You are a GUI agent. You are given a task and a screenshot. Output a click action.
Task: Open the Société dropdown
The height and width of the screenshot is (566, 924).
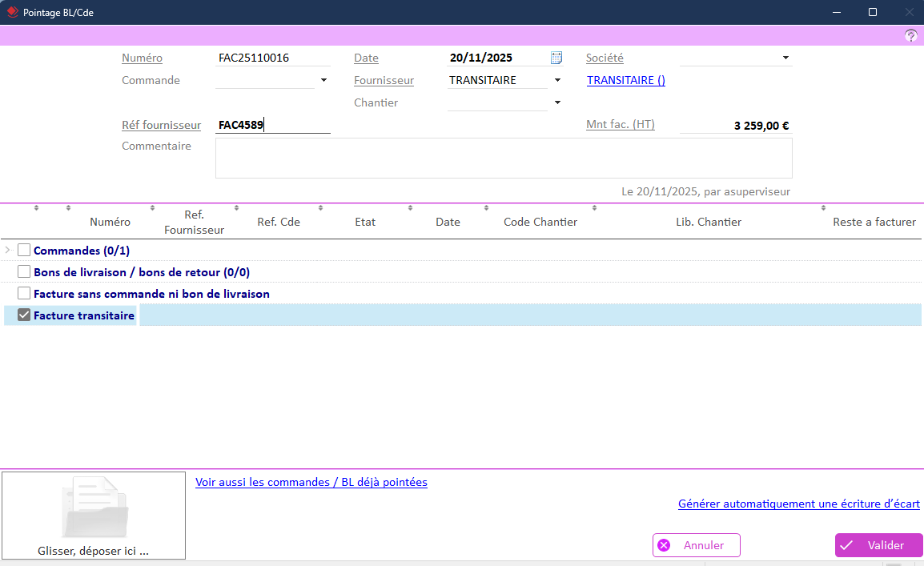[x=785, y=58]
